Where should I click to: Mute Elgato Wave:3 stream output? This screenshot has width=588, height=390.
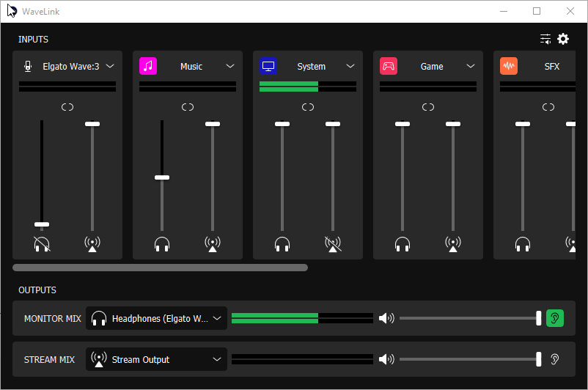pyautogui.click(x=92, y=244)
